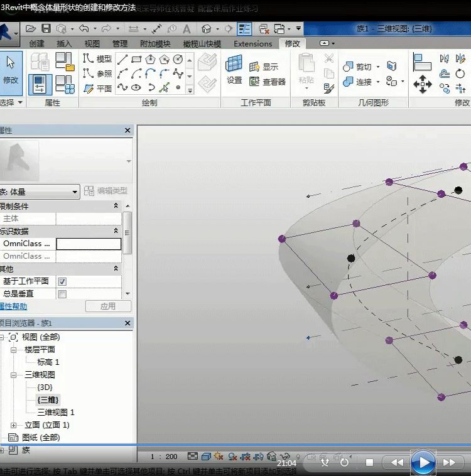Open the 创建 ribbon tab

pos(37,44)
